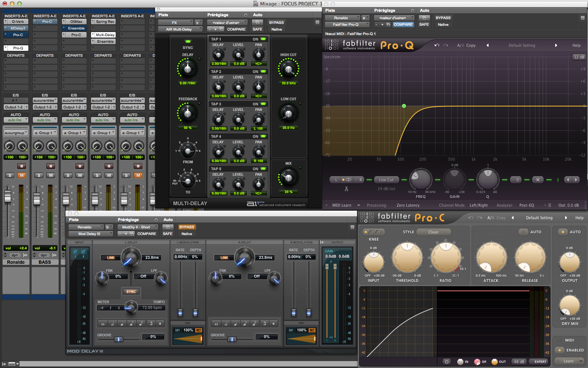This screenshot has height=368, width=588.
Task: Open the ModDly II - Short preset dropdown
Action: pyautogui.click(x=138, y=227)
